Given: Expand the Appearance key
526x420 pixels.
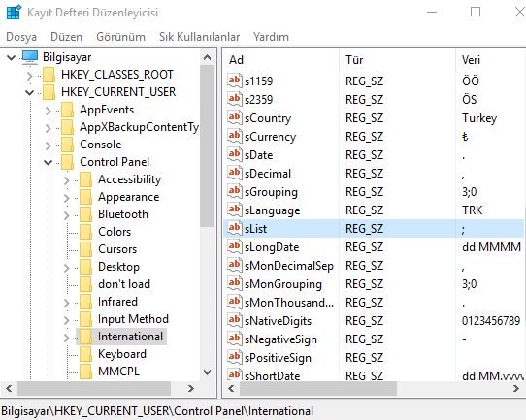Looking at the screenshot, I should (66, 198).
